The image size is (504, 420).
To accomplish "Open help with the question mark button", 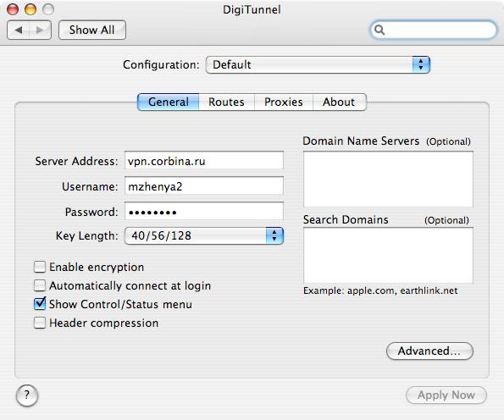I will 27,395.
